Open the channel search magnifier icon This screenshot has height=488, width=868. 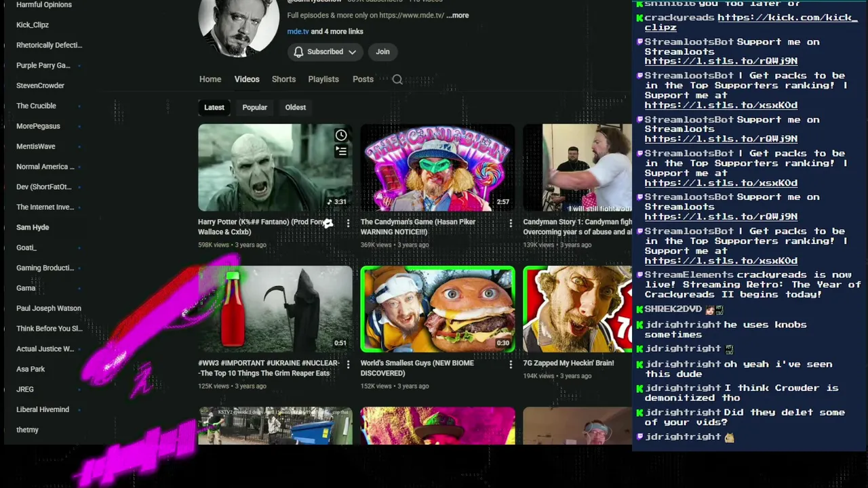pos(397,79)
